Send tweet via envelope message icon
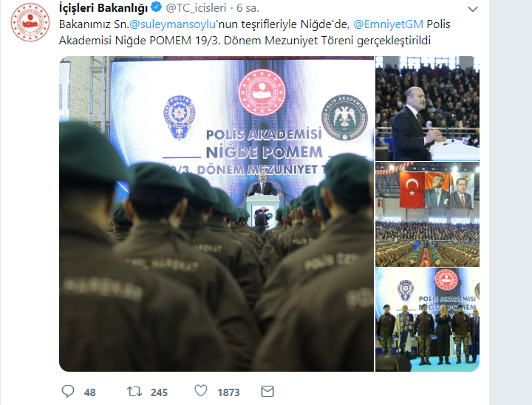 (267, 392)
